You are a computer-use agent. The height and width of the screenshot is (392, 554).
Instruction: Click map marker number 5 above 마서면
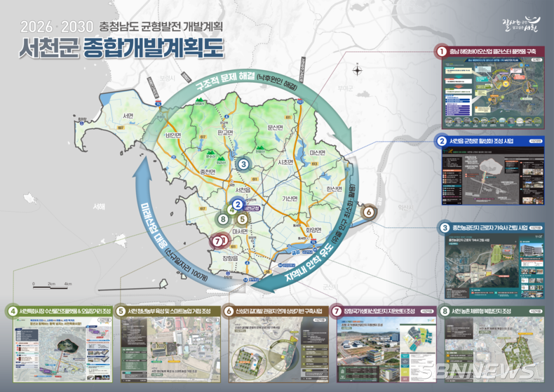[x=241, y=219]
